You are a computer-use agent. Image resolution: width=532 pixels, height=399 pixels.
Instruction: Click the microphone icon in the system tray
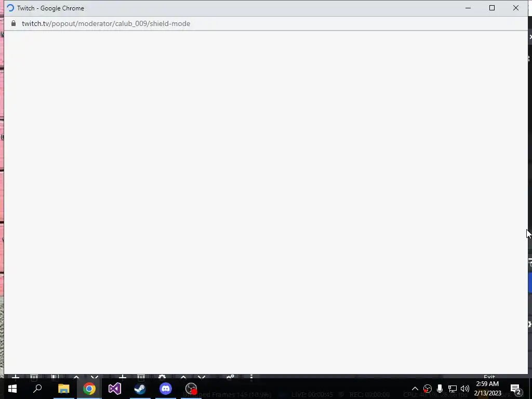pyautogui.click(x=440, y=389)
